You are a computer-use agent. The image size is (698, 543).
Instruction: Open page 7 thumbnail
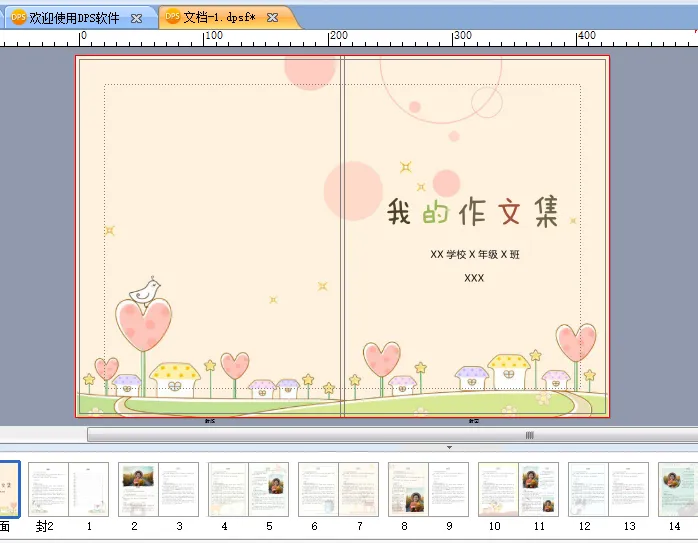[358, 489]
